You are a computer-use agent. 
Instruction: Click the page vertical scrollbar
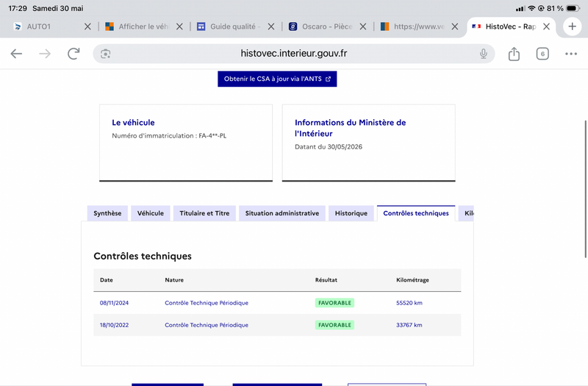point(585,189)
